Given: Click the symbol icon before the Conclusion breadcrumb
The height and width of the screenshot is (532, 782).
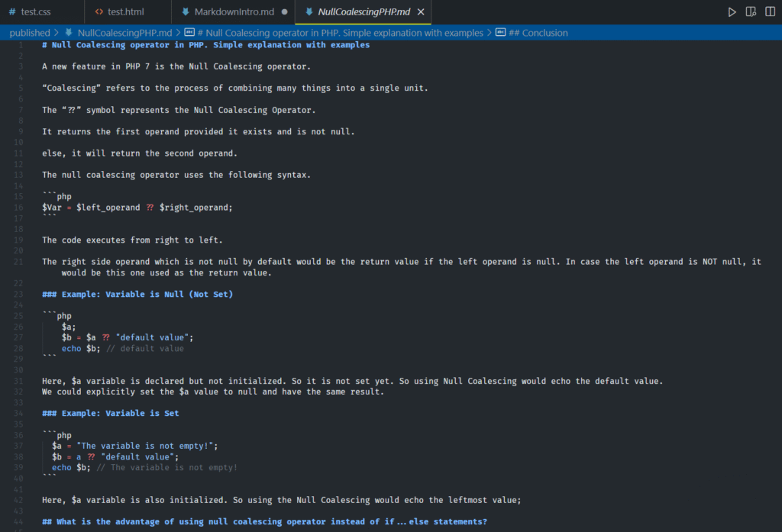Looking at the screenshot, I should click(x=500, y=33).
